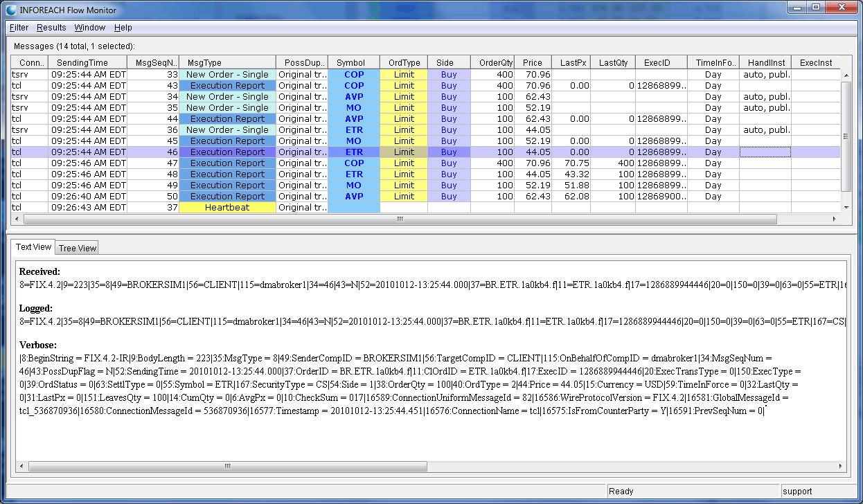
Task: Click the INFOREACH application icon in title bar
Action: [12, 10]
